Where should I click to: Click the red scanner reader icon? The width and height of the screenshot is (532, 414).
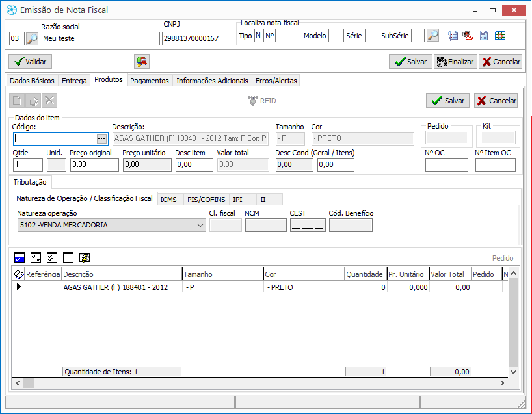coord(468,35)
